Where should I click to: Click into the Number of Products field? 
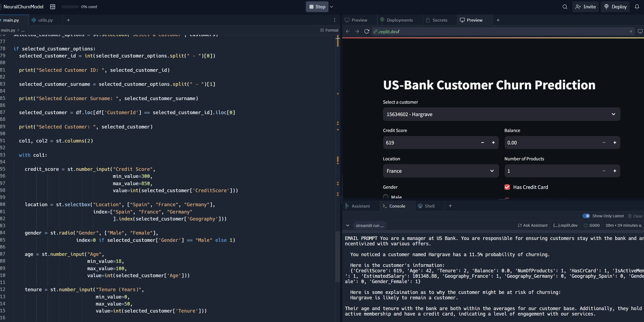(x=552, y=171)
